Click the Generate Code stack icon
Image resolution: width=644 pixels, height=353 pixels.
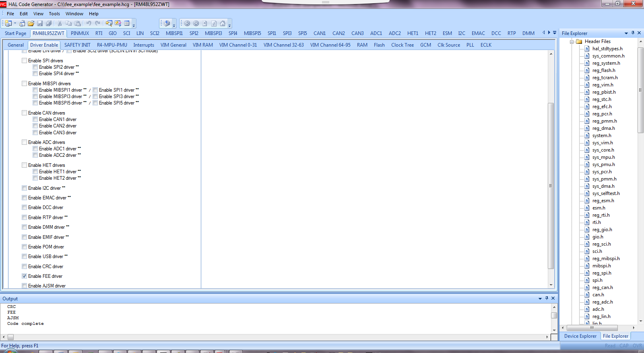pyautogui.click(x=167, y=23)
